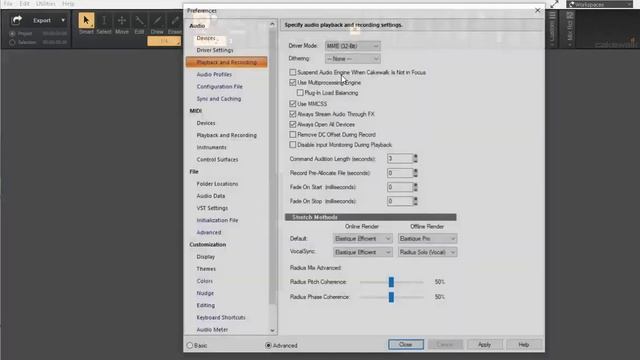Screen dimensions: 640x360
Task: Select Driver Settings in Audio section
Action: tap(215, 50)
